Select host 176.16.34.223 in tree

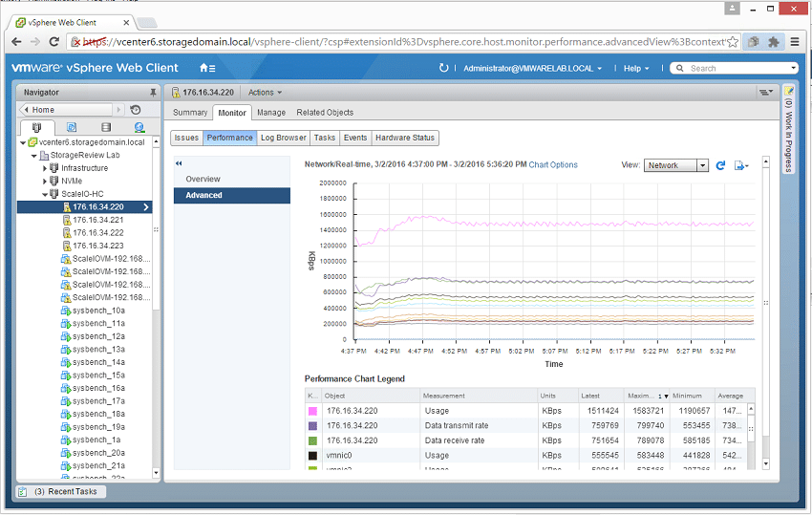pos(97,247)
